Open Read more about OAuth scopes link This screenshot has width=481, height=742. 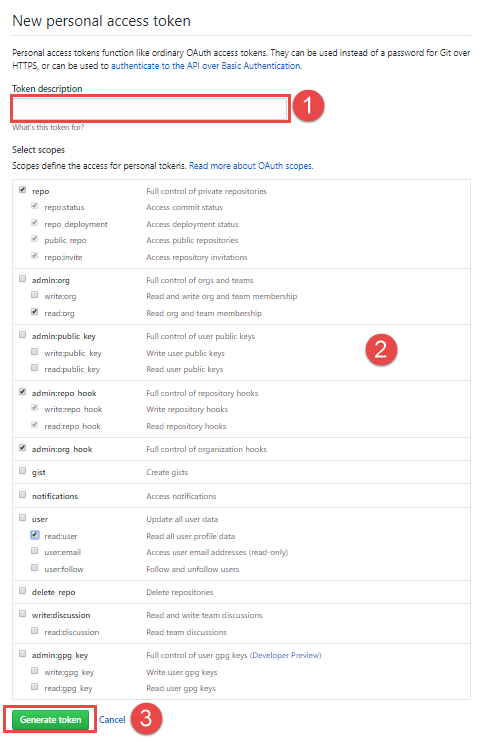click(250, 166)
